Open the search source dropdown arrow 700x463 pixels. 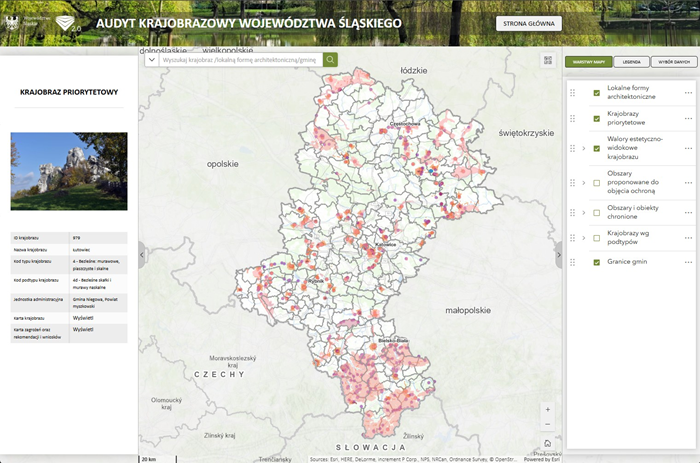pos(152,60)
